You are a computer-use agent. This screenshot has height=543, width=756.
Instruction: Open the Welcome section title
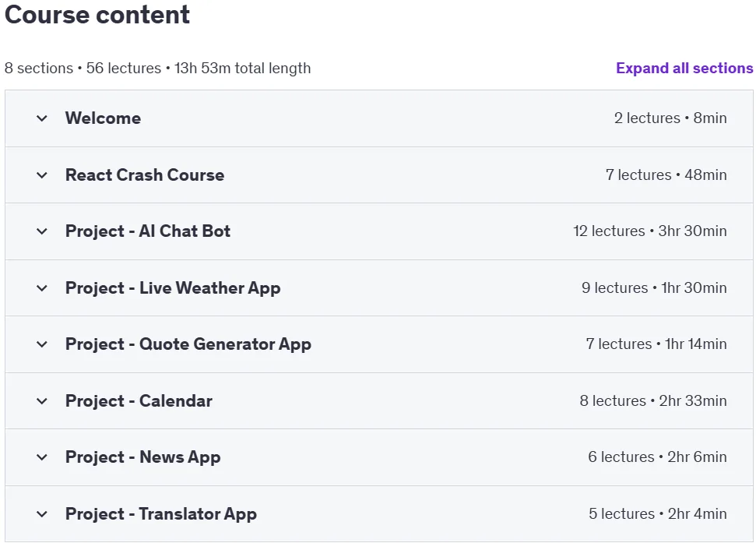point(104,118)
